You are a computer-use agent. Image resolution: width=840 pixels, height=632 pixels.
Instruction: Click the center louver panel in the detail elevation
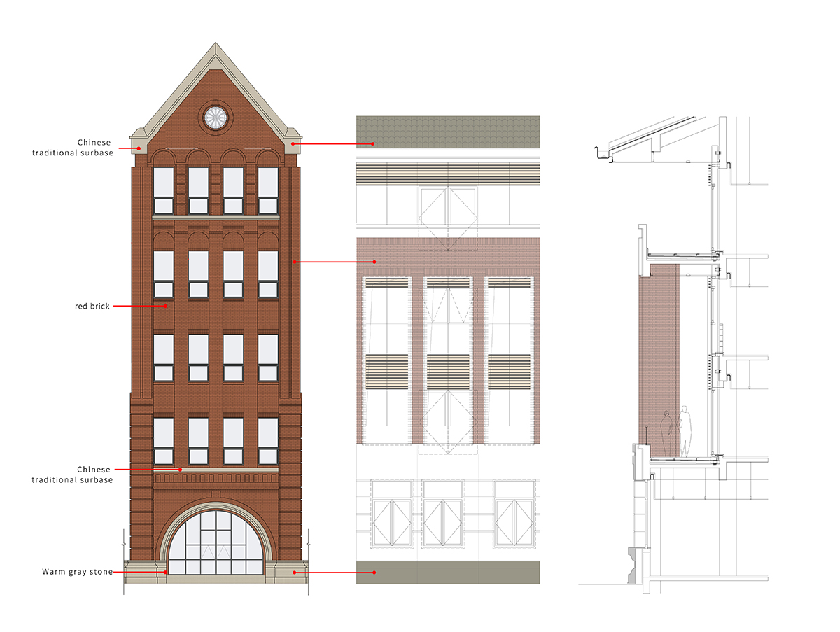tap(448, 366)
